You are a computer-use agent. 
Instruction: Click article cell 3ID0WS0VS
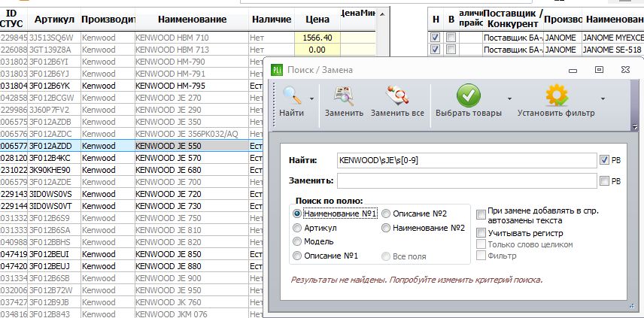click(x=54, y=194)
